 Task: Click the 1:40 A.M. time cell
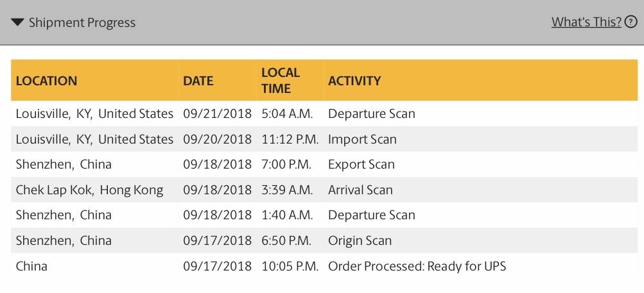287,215
